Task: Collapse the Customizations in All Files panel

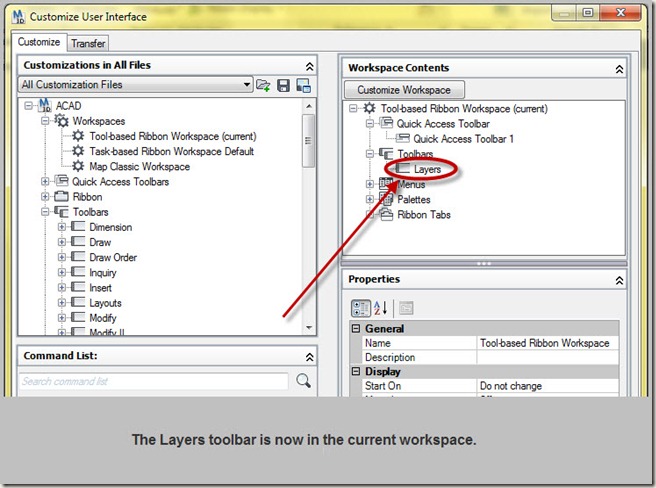Action: [x=309, y=66]
